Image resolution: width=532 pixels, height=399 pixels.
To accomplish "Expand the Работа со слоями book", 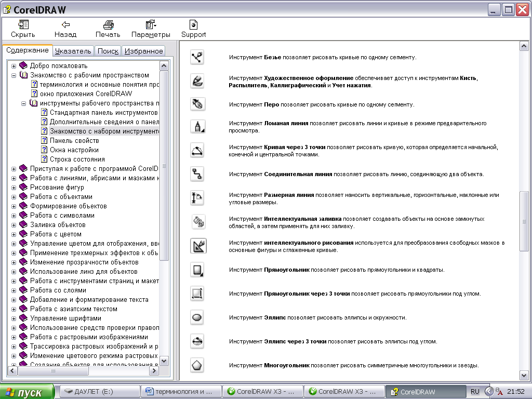I will click(x=14, y=290).
